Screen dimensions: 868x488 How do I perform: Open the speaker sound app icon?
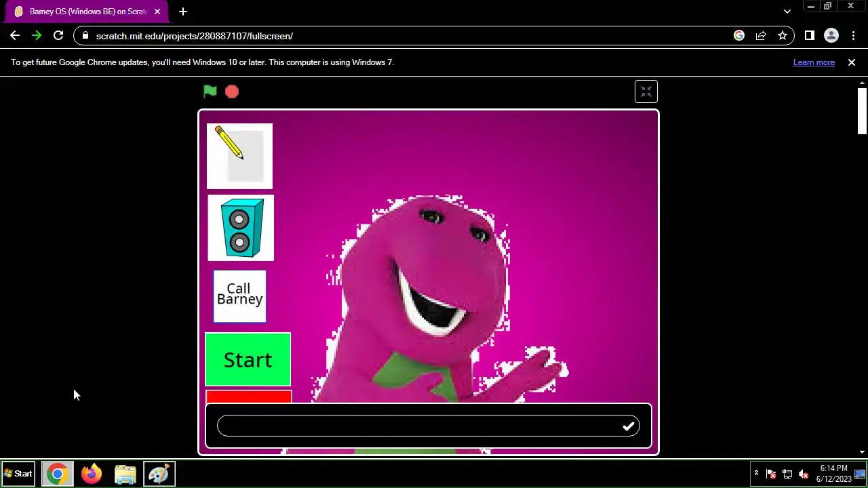(x=241, y=228)
